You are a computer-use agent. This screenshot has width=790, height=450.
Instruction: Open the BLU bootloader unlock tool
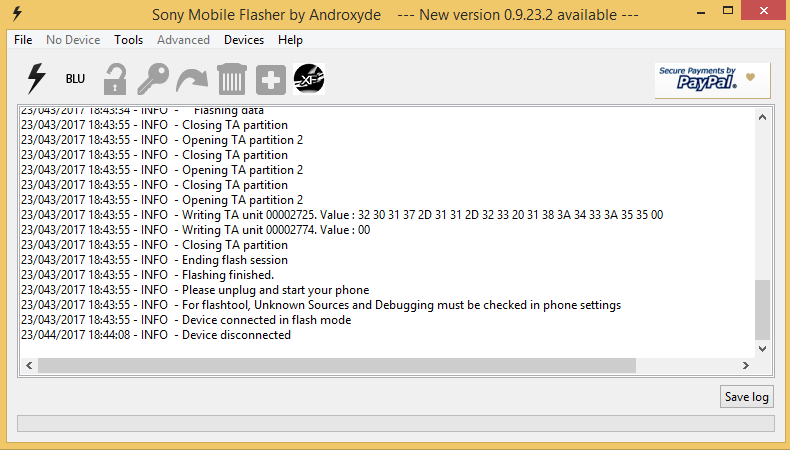point(75,79)
